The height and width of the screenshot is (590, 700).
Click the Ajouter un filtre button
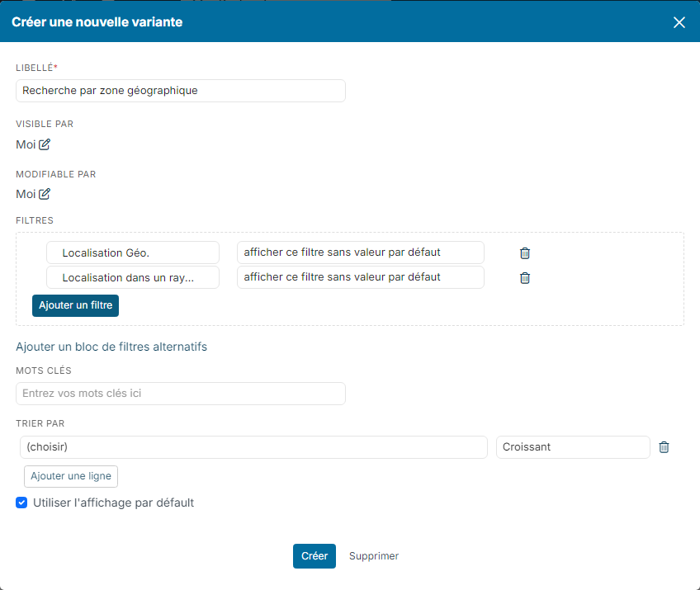coord(75,305)
